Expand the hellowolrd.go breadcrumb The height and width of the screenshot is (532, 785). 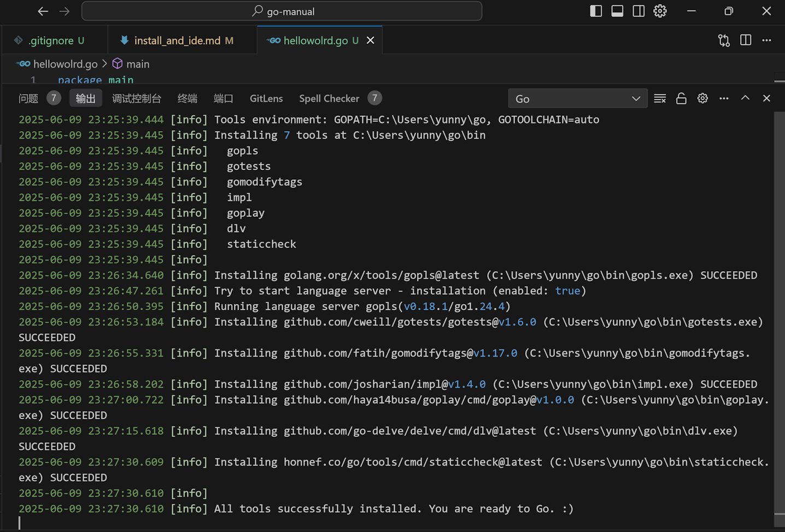(64, 64)
